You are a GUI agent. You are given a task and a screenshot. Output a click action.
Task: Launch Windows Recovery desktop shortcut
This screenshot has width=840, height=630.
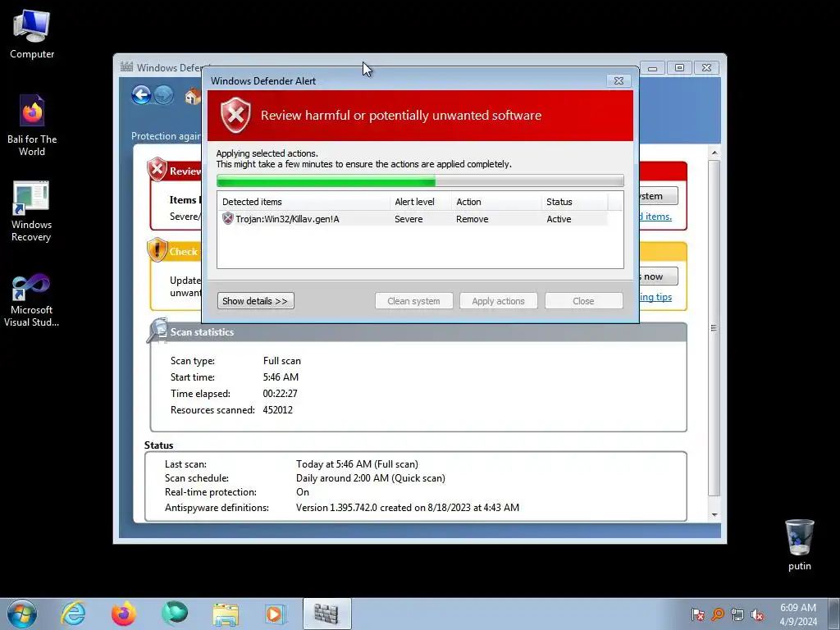click(x=31, y=211)
